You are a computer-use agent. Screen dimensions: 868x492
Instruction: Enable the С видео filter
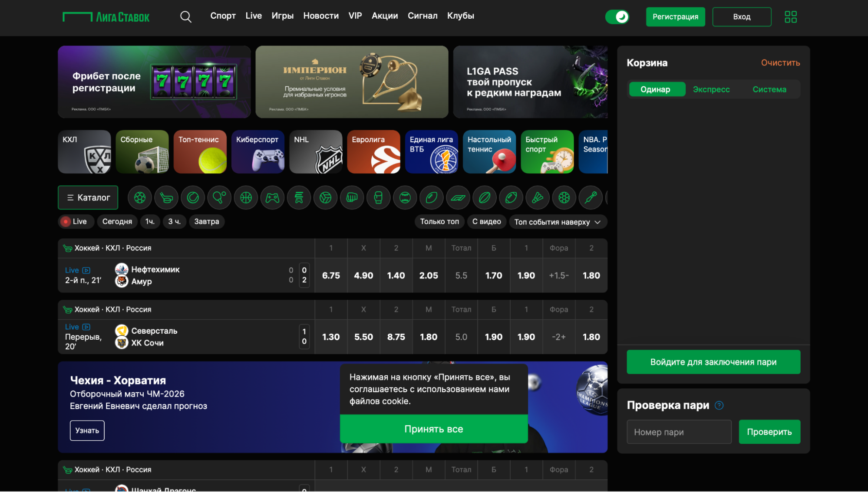[487, 222]
